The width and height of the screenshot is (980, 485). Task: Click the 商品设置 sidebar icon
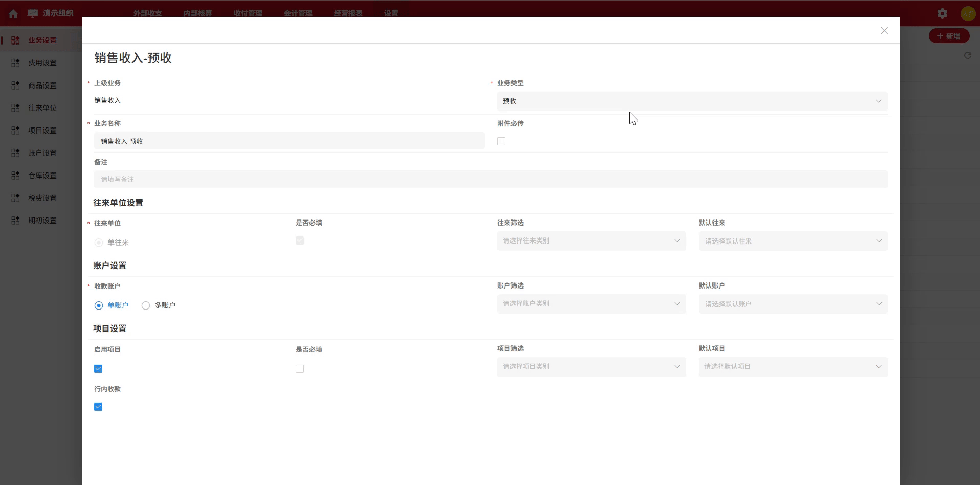tap(16, 85)
